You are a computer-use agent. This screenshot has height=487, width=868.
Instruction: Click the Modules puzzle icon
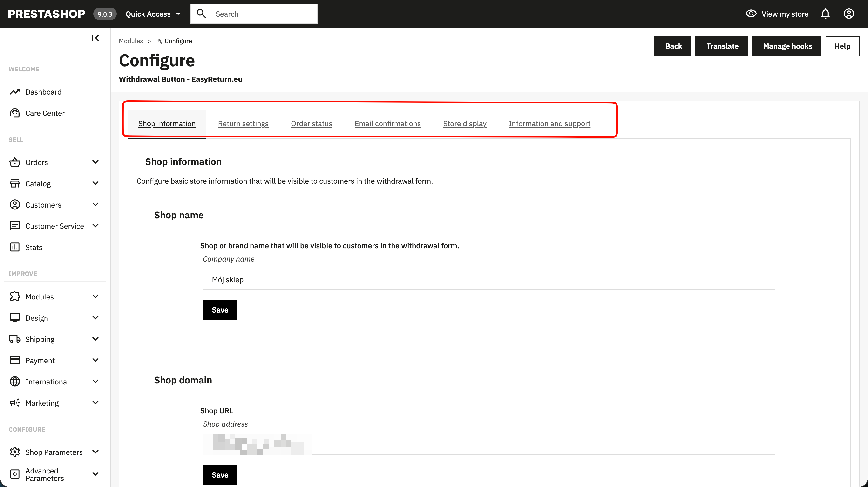coord(15,296)
